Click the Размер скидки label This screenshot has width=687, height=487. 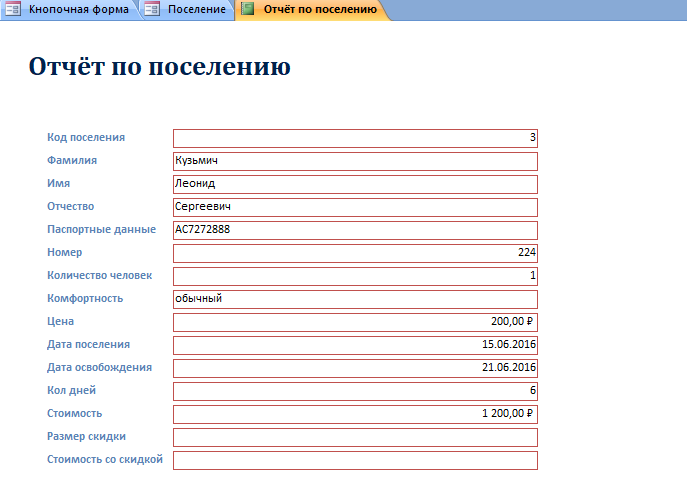pos(86,436)
